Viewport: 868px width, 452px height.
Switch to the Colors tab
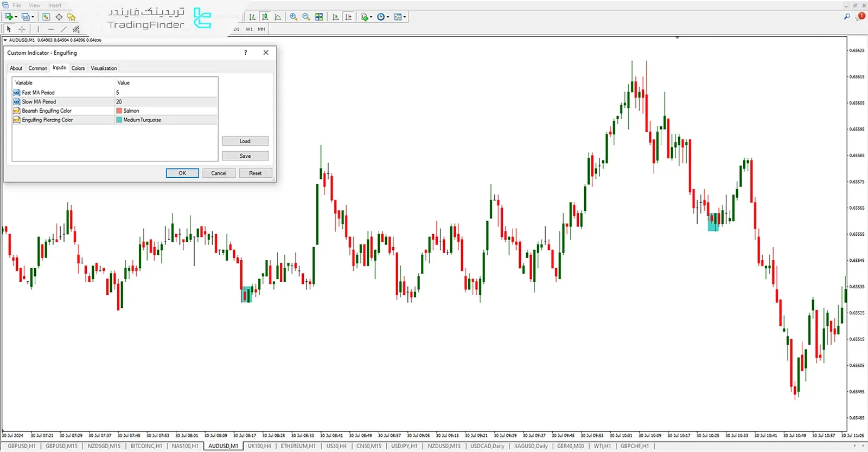78,68
